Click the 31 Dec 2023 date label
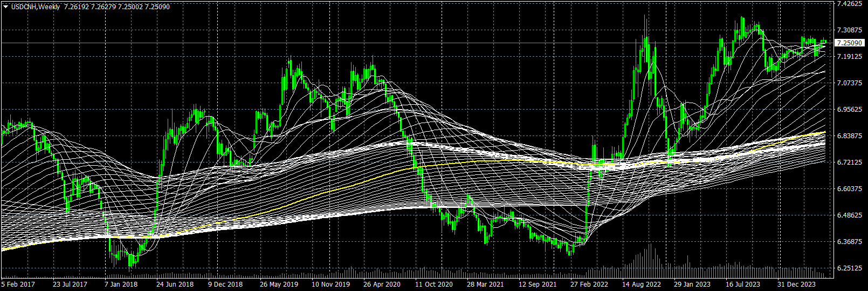The height and width of the screenshot is (291, 868). pyautogui.click(x=796, y=284)
